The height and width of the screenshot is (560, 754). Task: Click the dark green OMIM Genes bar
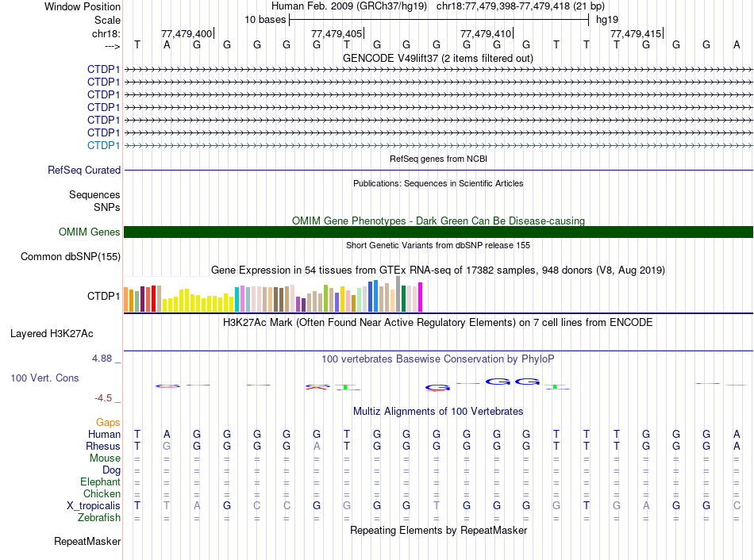[x=438, y=232]
